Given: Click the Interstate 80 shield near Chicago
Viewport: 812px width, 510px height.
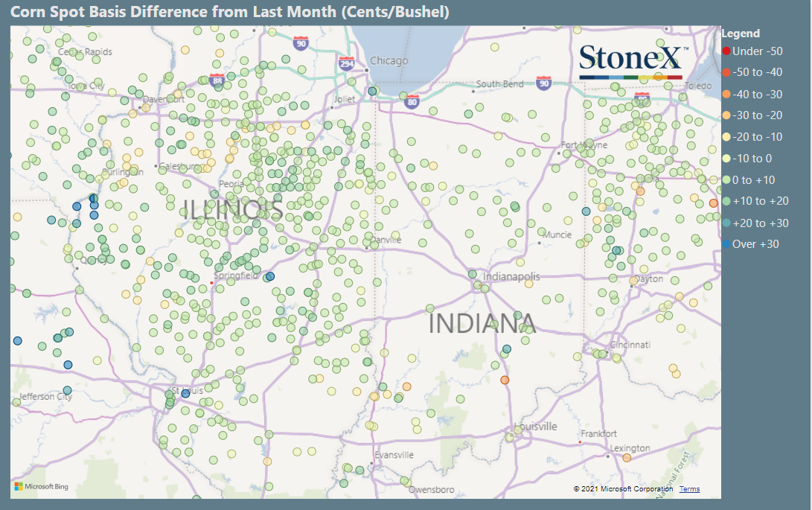Looking at the screenshot, I should click(x=412, y=101).
